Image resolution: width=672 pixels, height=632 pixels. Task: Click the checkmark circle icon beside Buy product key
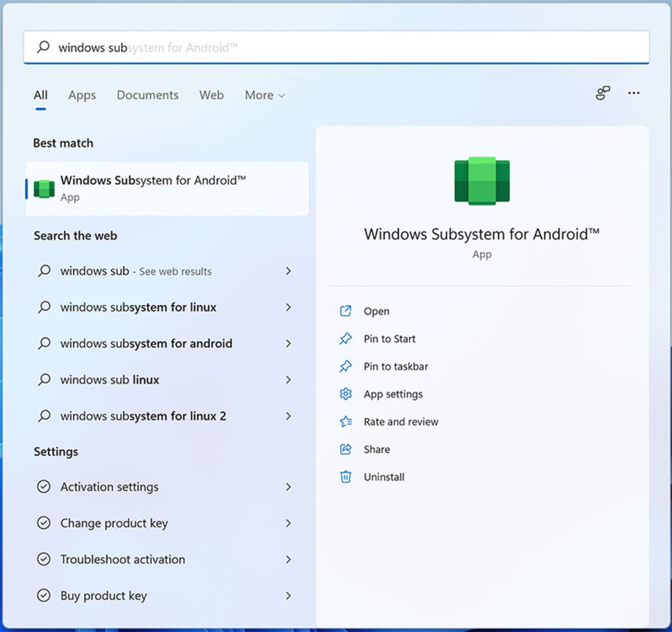pos(44,596)
